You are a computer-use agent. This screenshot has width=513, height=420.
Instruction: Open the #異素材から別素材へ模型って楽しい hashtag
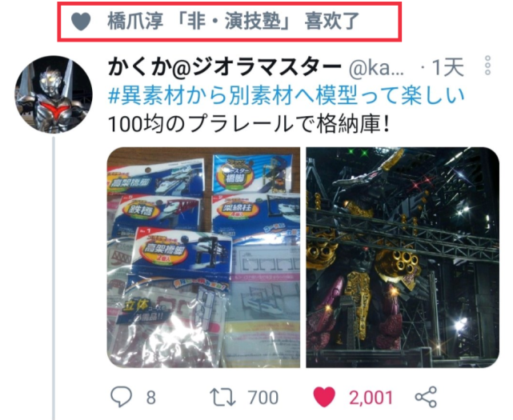(286, 96)
